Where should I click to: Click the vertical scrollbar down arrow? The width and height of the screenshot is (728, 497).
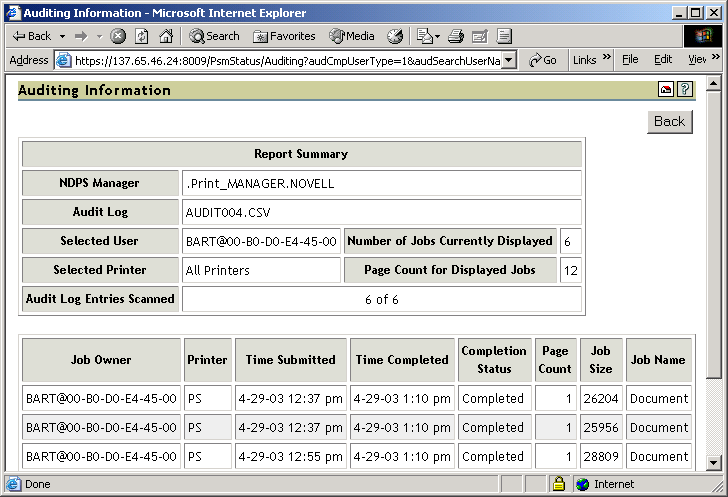point(713,463)
